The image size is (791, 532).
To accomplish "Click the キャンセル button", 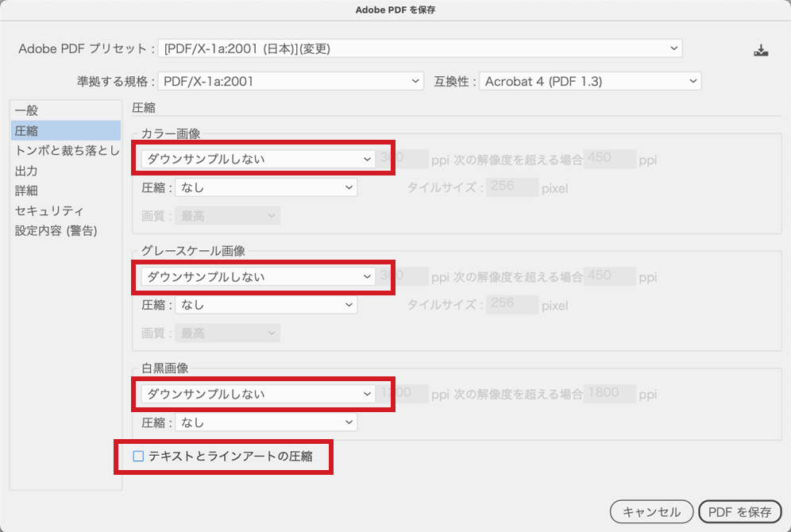I will [651, 511].
